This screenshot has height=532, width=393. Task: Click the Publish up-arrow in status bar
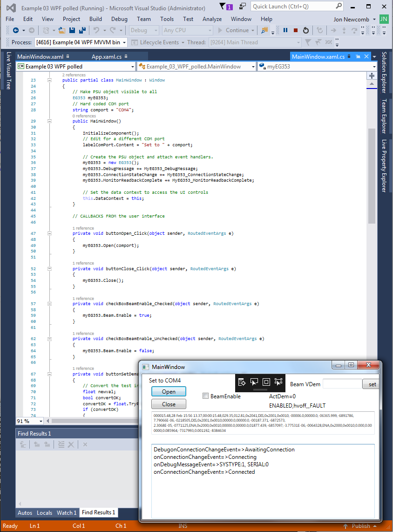345,526
